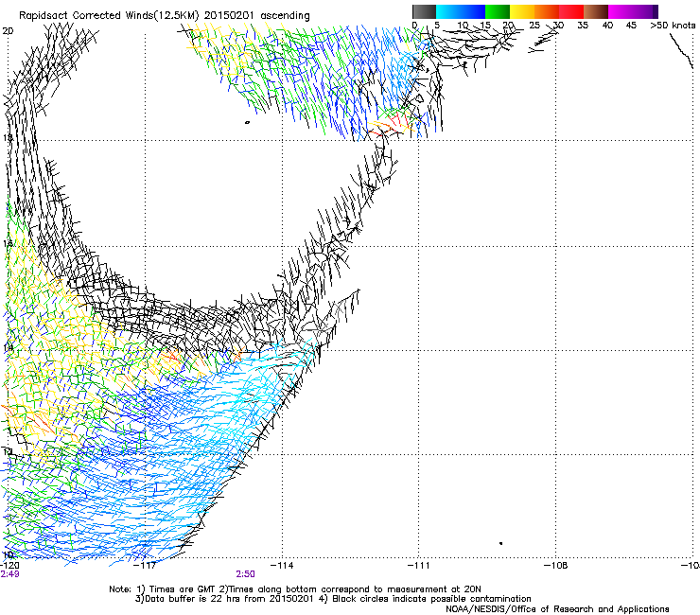The height and width of the screenshot is (615, 700).
Task: Click the yellow 20-25 knots legend segment
Action: coord(522,11)
